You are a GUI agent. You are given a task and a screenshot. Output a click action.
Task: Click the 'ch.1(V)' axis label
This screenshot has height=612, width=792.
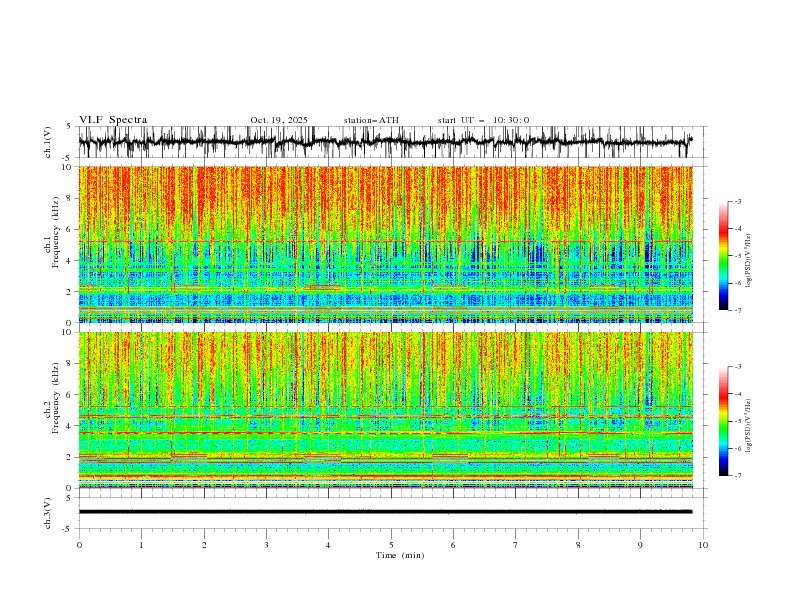coord(48,142)
